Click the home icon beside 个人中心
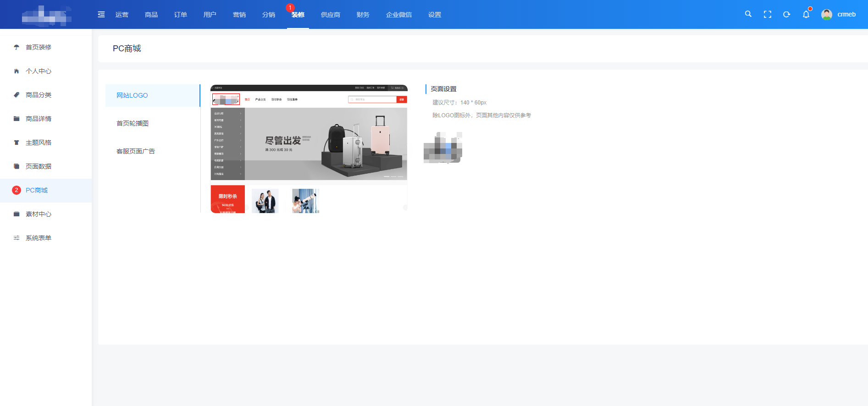Screen dimensions: 868x406 pos(17,71)
